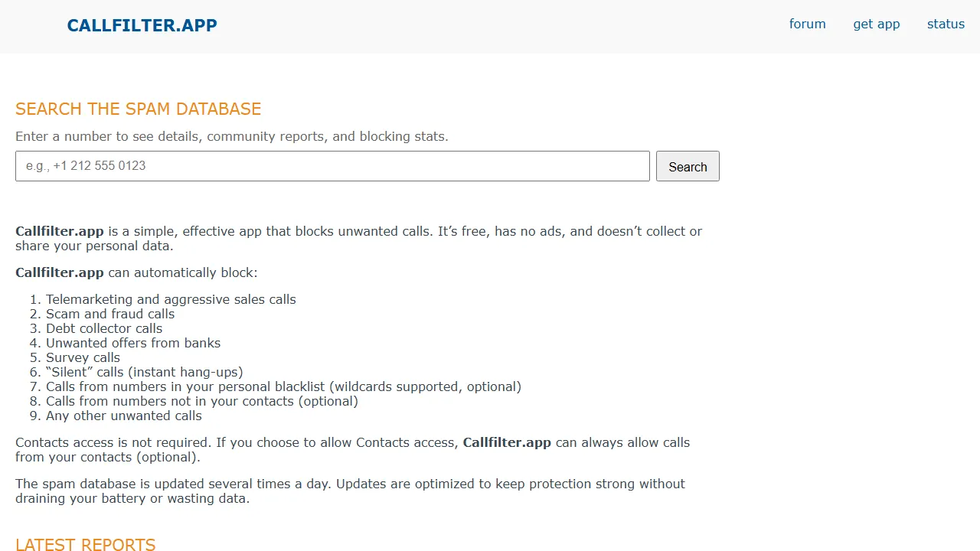Image resolution: width=980 pixels, height=551 pixels.
Task: Click the personal blacklist wildcards list item
Action: (x=283, y=386)
